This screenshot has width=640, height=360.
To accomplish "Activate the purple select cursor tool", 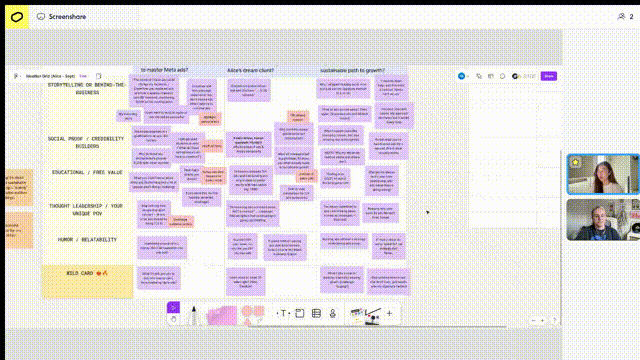I will coord(173,307).
